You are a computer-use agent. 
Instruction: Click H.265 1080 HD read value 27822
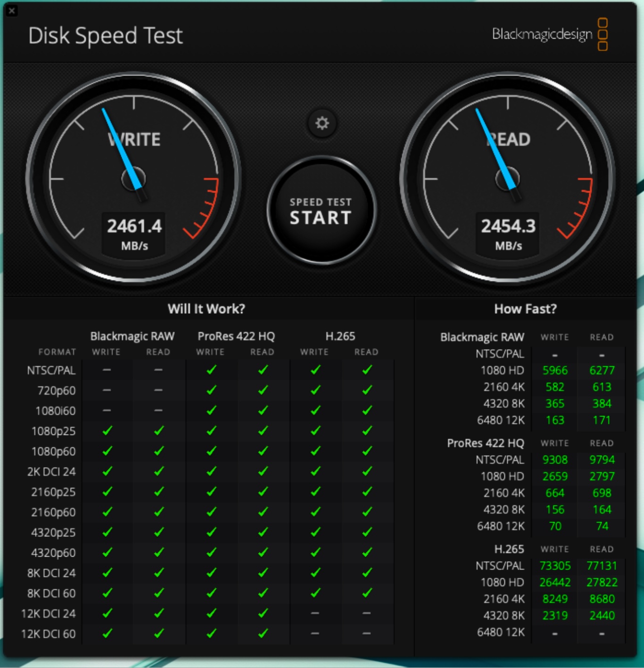click(602, 582)
